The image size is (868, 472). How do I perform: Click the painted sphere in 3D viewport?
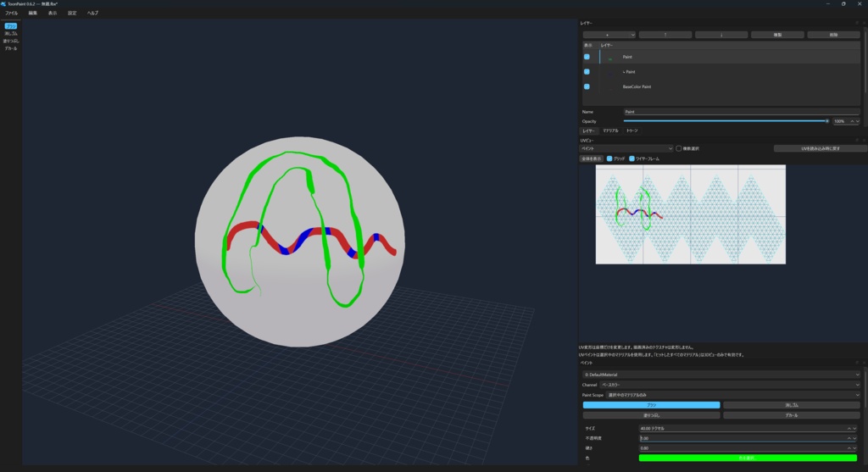point(299,242)
